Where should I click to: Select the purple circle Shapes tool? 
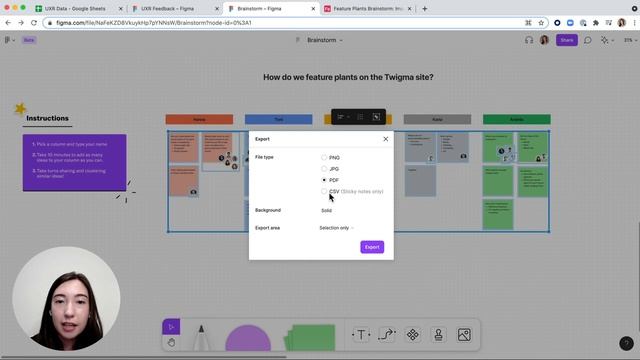pyautogui.click(x=248, y=338)
